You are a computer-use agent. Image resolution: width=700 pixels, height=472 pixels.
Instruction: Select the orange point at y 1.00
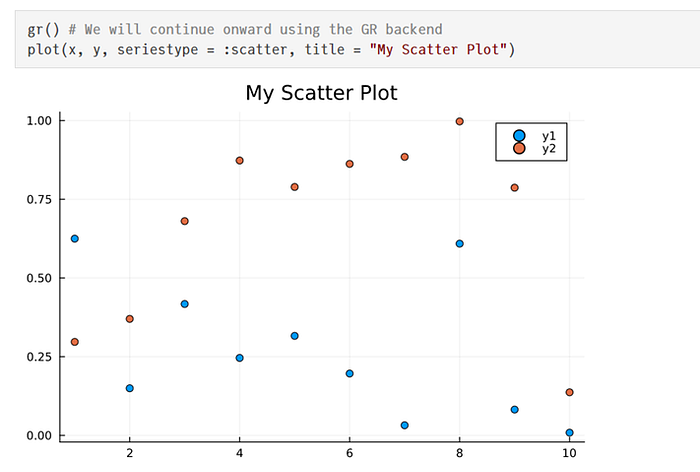click(x=459, y=121)
